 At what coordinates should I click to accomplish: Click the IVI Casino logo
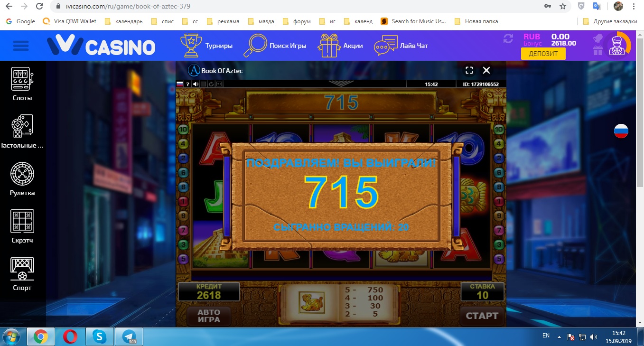[x=101, y=46]
